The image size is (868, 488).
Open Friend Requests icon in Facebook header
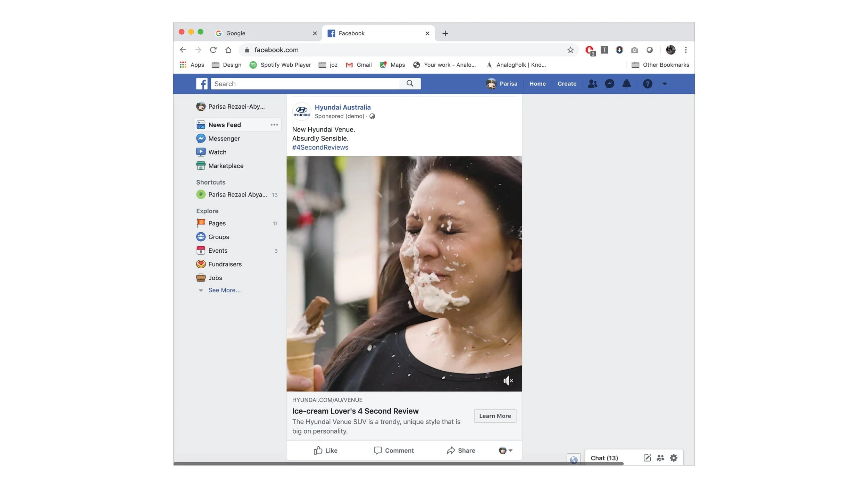(592, 84)
